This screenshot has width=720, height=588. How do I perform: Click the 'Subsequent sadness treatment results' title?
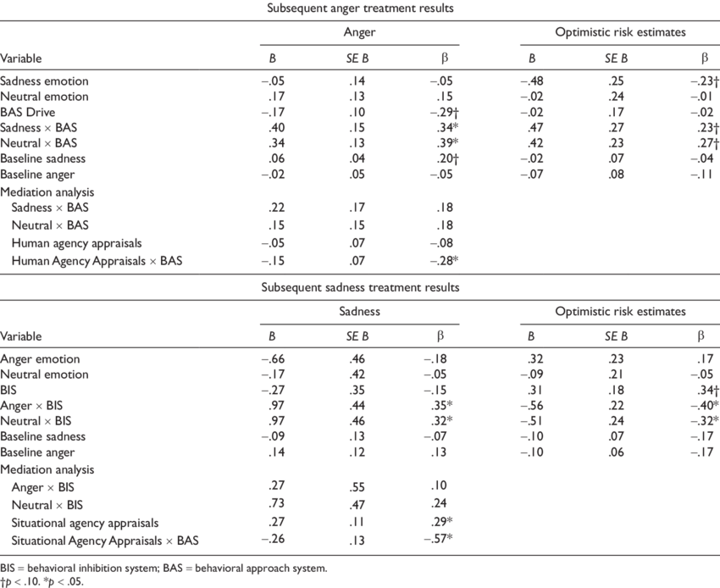click(x=360, y=287)
